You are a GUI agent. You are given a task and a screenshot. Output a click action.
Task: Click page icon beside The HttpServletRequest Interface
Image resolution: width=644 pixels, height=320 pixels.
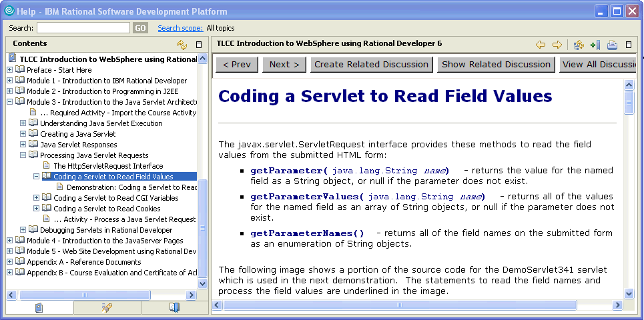click(47, 166)
